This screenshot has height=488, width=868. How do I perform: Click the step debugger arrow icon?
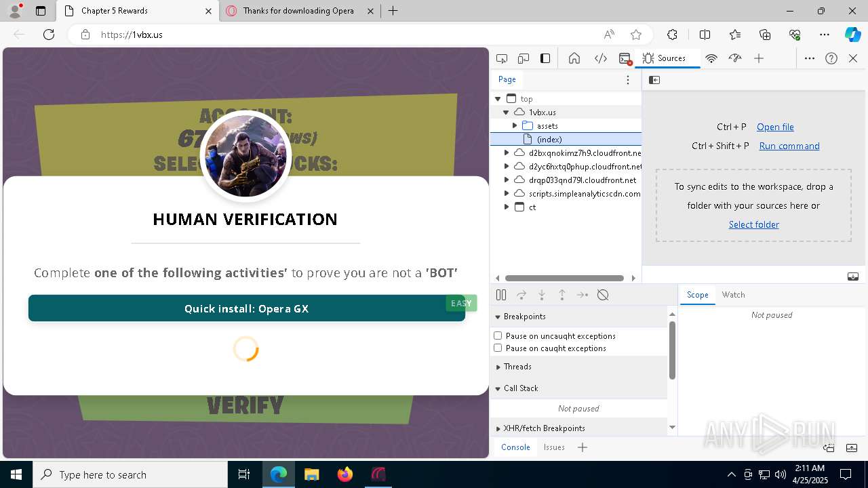pyautogui.click(x=583, y=295)
